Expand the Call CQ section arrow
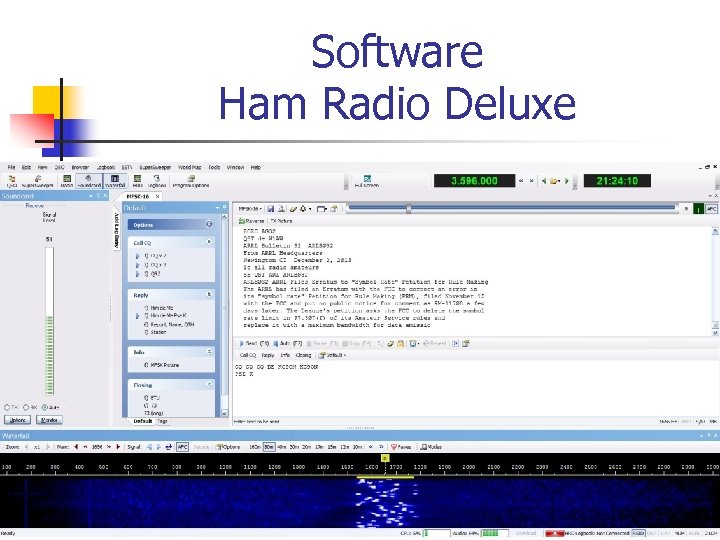720x540 pixels. click(209, 242)
